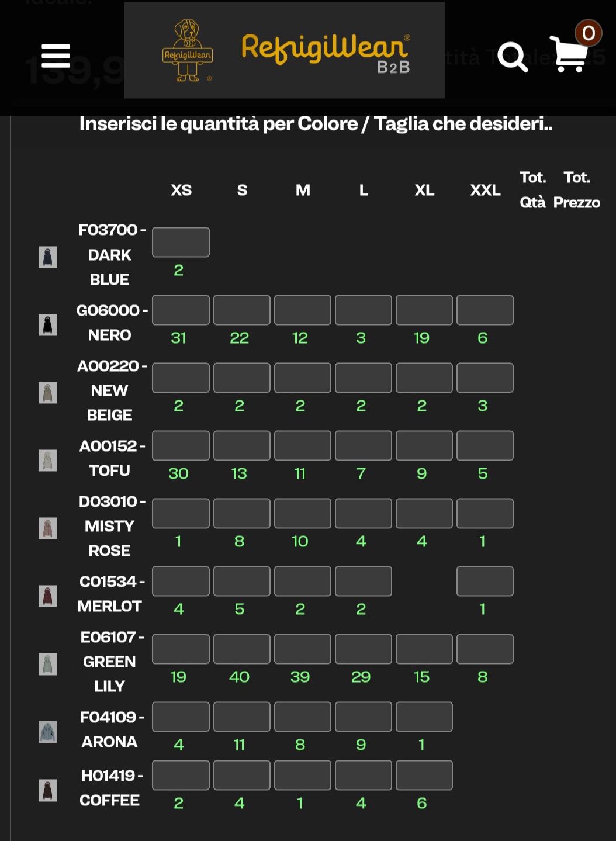The image size is (616, 841).
Task: Select the Merlot XXL quantity field
Action: click(x=485, y=581)
